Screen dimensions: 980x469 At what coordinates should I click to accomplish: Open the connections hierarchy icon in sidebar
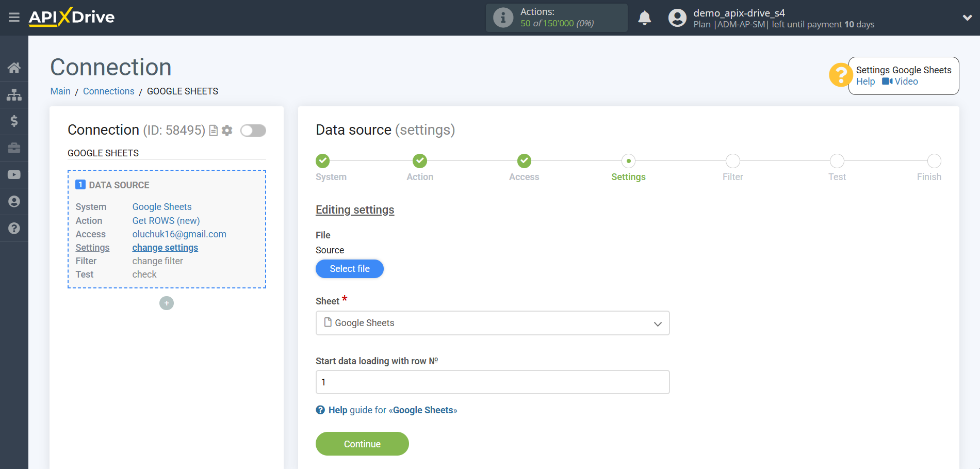[14, 94]
